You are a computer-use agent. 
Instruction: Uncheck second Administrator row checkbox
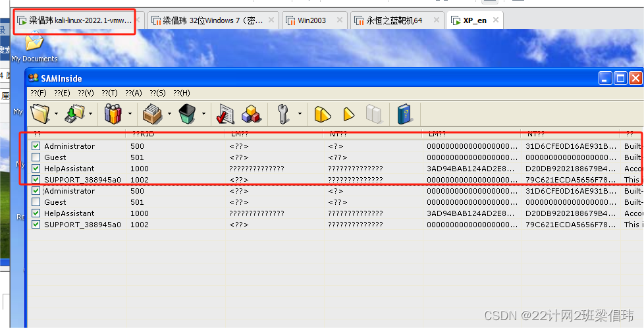36,191
